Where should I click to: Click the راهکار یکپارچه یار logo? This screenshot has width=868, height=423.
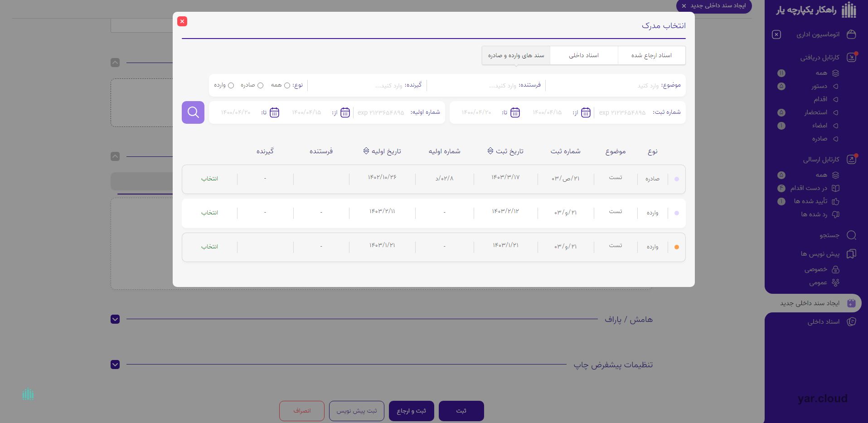[x=816, y=10]
